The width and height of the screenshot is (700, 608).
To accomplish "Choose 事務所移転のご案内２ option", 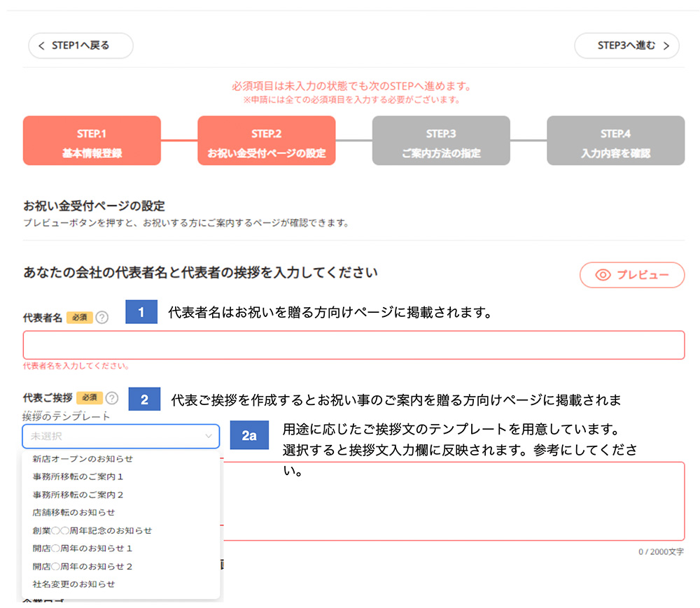I will pyautogui.click(x=78, y=495).
